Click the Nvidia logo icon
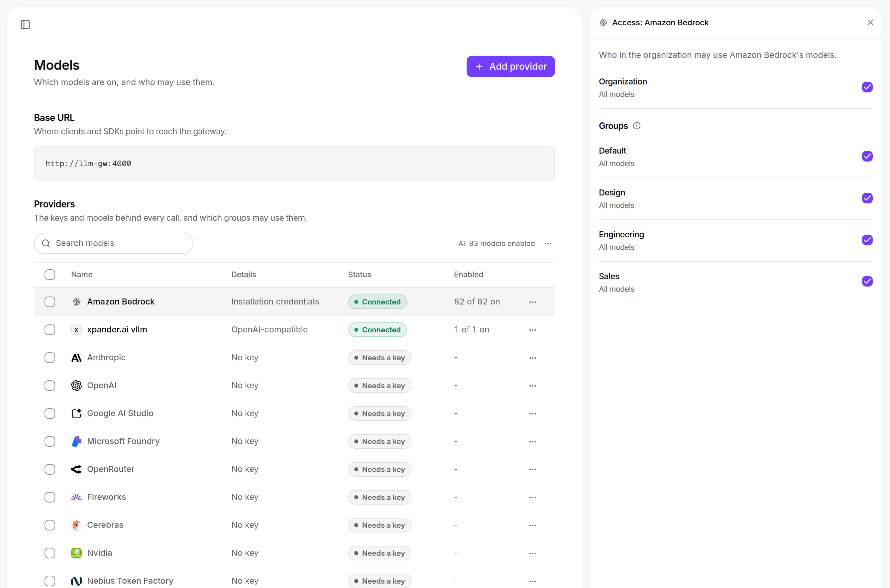The image size is (890, 588). coord(76,553)
